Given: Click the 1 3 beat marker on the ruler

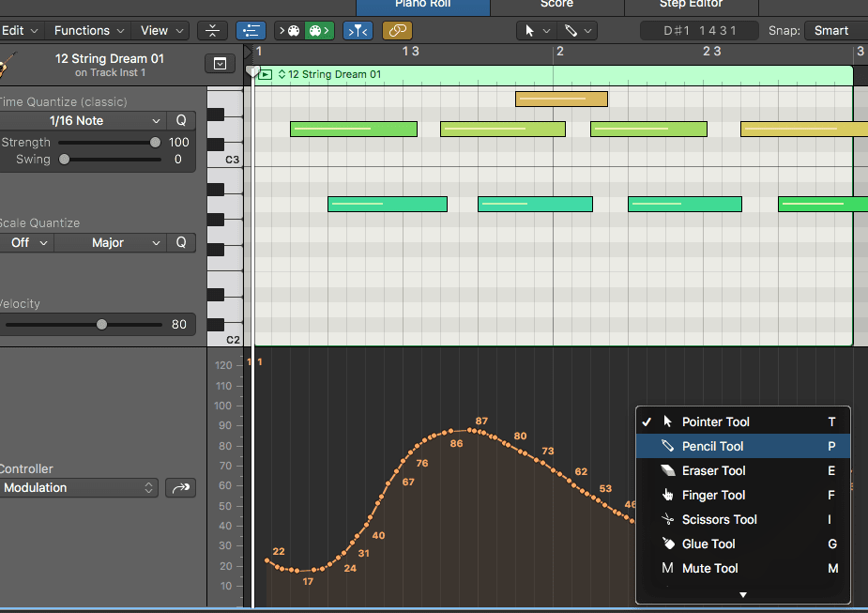Looking at the screenshot, I should [410, 52].
